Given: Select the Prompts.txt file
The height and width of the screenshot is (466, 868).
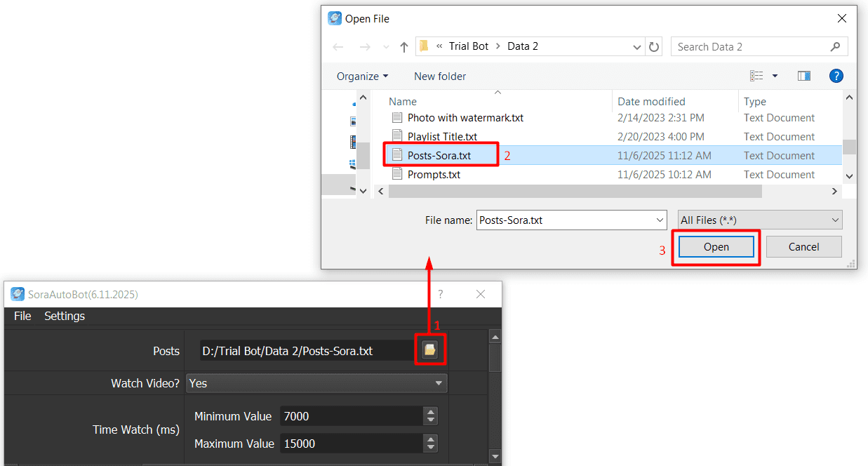Looking at the screenshot, I should [434, 175].
